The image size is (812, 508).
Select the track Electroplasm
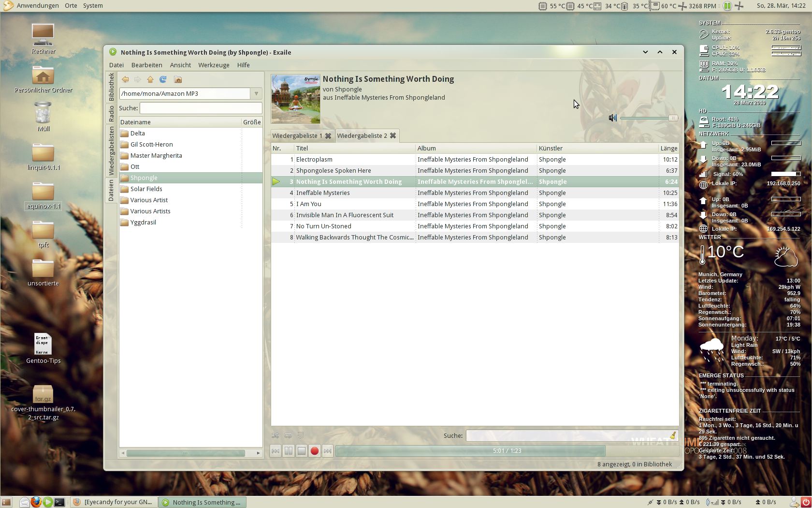(475, 159)
